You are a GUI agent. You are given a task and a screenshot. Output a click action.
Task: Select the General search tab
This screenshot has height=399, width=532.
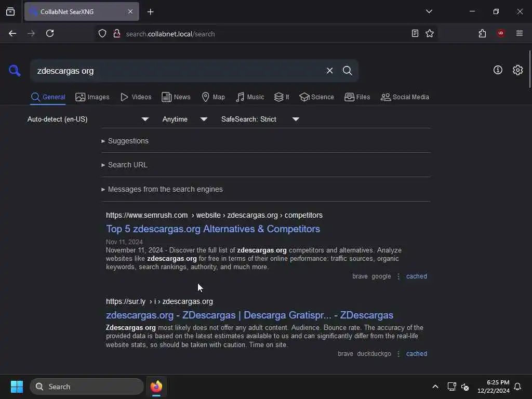[x=48, y=97]
